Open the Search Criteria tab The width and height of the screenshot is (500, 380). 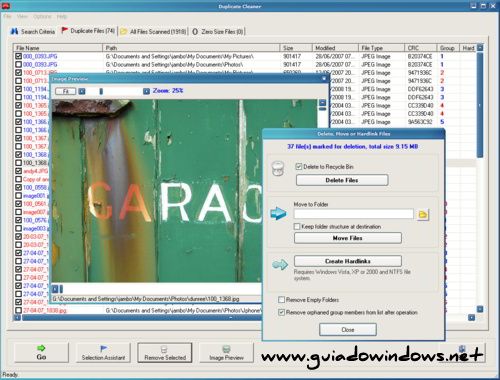point(33,31)
